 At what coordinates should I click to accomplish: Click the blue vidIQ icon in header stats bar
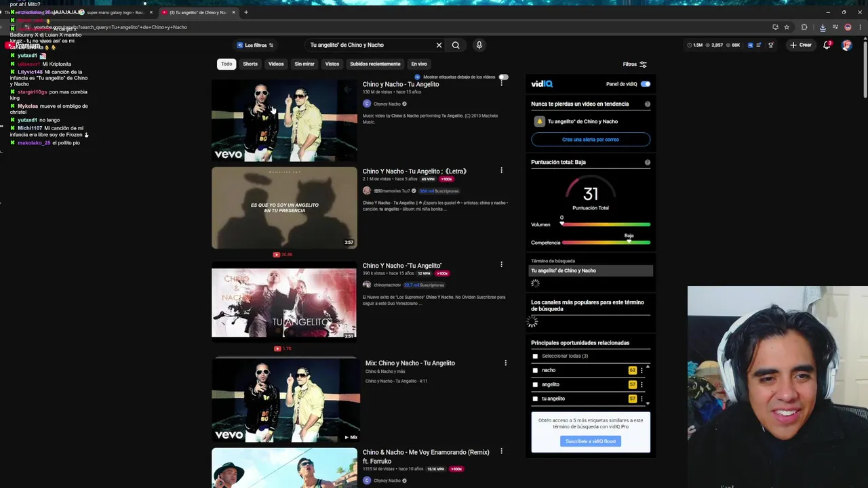click(750, 45)
